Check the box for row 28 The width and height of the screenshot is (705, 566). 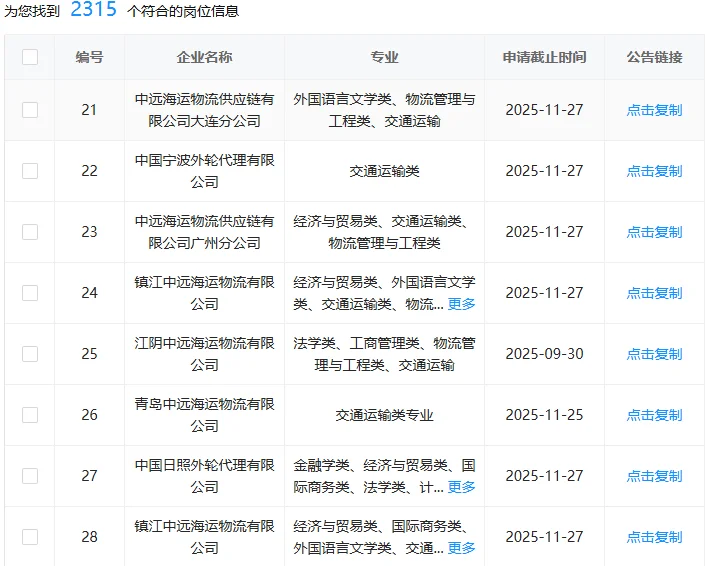click(30, 537)
